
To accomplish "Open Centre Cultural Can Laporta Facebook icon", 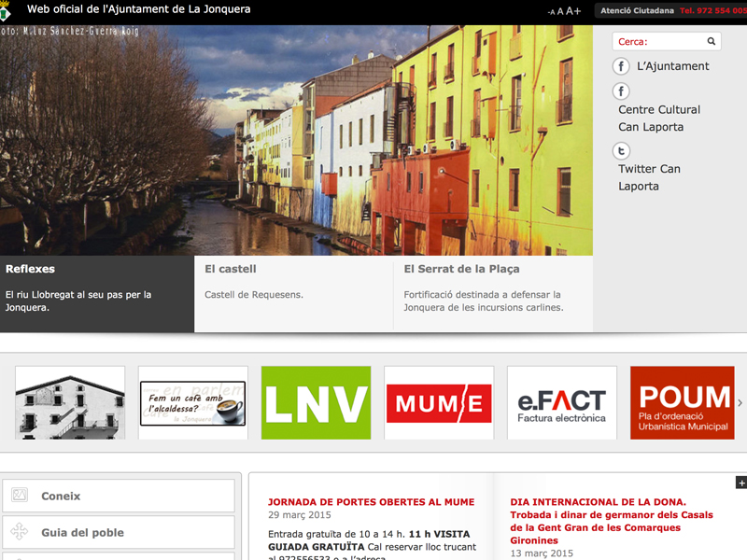I will click(x=621, y=91).
